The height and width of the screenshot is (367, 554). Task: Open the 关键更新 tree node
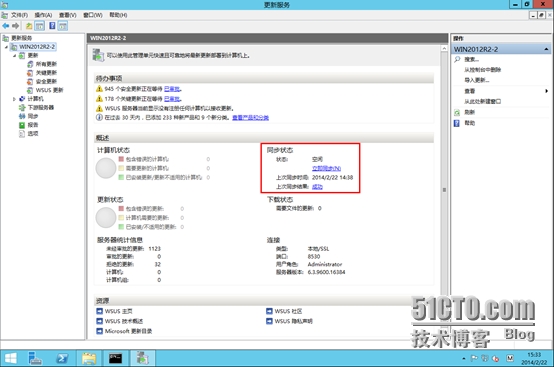click(46, 73)
